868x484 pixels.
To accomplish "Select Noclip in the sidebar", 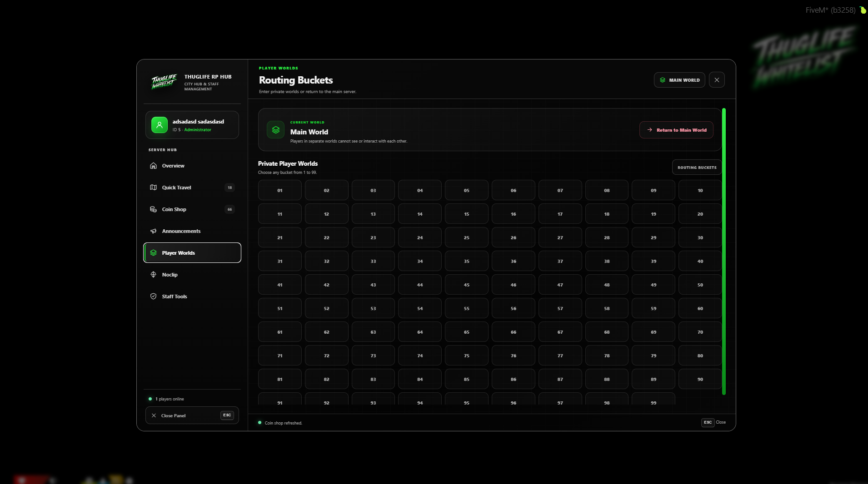I will pos(192,275).
